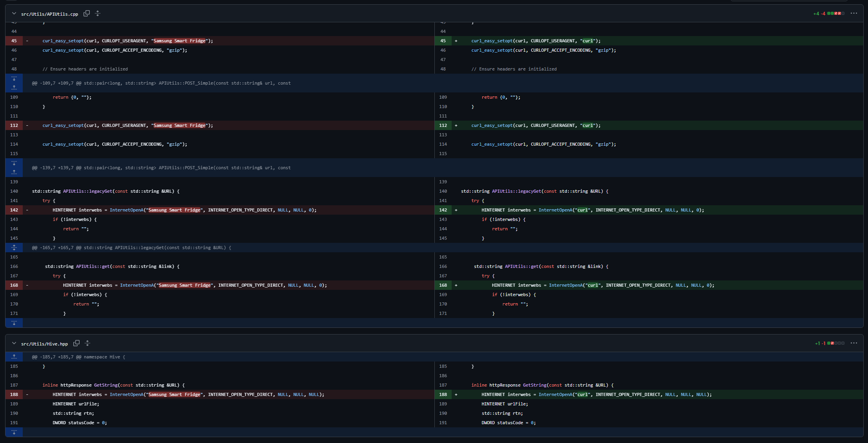Viewport: 868px width, 443px height.
Task: Expand up at the -185,7 namespace Hive hunk
Action: [14, 357]
